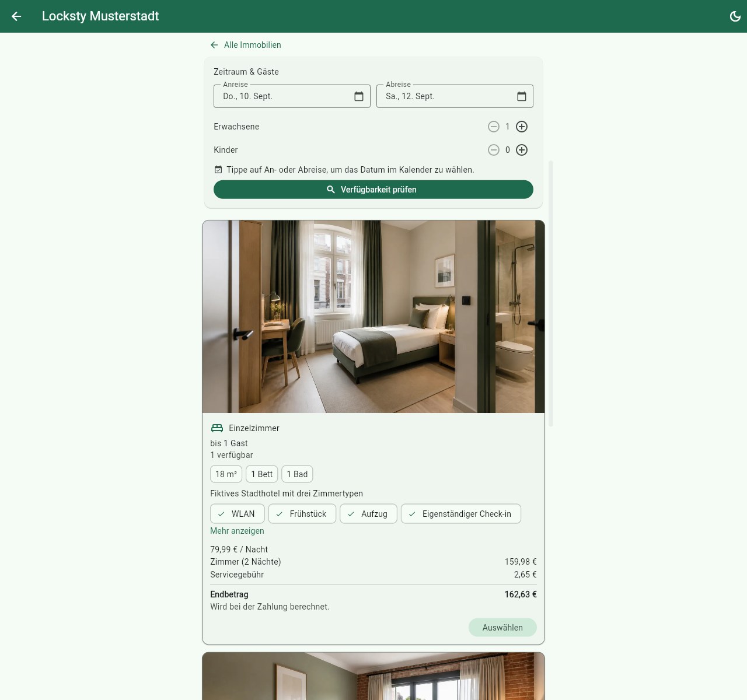Go back to Alle Immobilien
The image size is (747, 700).
coord(246,45)
